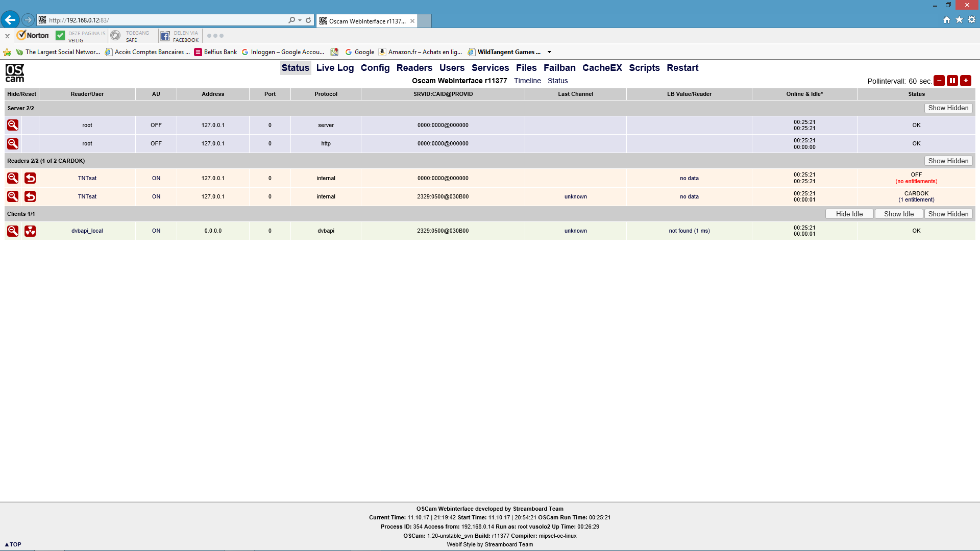The width and height of the screenshot is (980, 551).
Task: Show hidden readers in Readers section
Action: [948, 161]
